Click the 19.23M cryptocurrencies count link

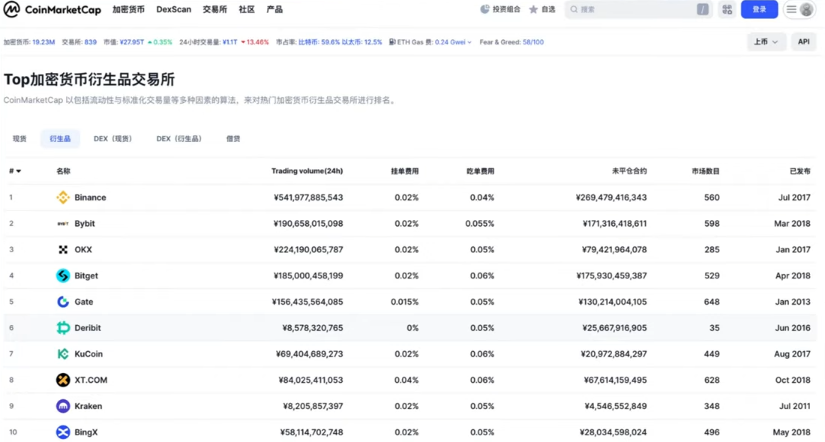pos(43,42)
